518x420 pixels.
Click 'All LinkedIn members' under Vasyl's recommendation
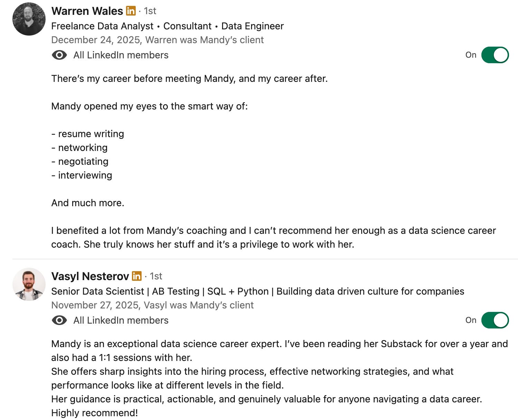pos(121,320)
